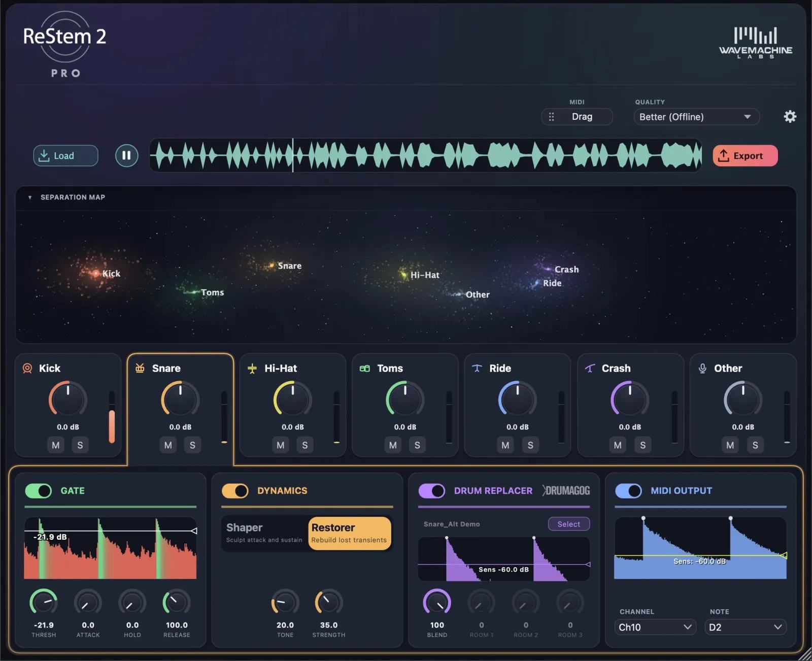Click the Gate Thresh knob
This screenshot has height=661, width=812.
[x=44, y=603]
